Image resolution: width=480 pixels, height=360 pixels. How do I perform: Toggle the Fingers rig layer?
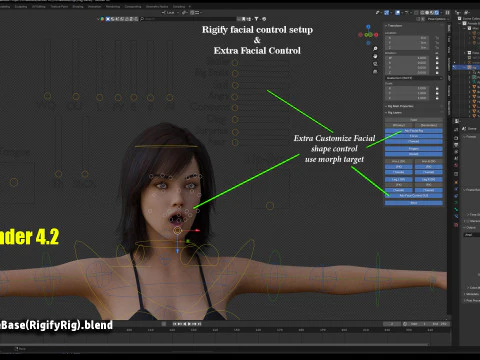(x=414, y=149)
